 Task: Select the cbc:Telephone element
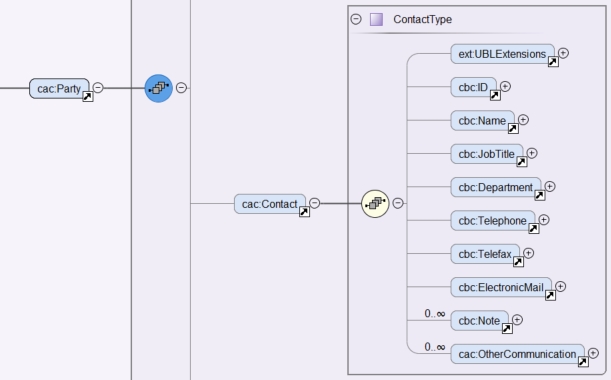click(x=493, y=221)
